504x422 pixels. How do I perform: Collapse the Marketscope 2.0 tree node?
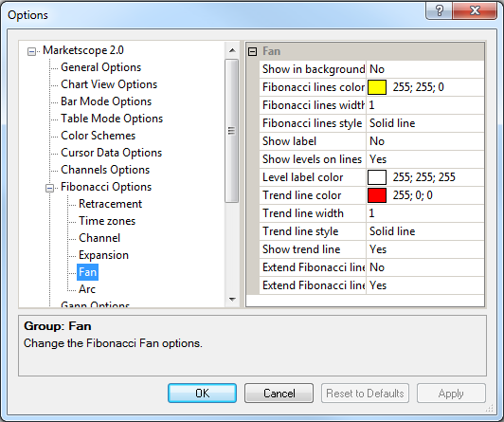tap(31, 51)
